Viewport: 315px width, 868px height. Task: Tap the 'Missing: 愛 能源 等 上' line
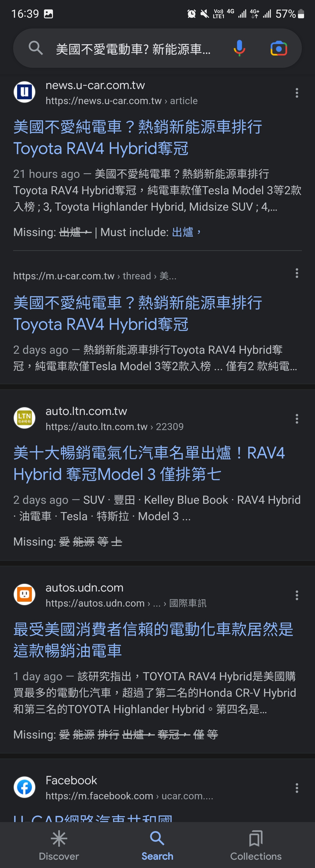point(68,541)
